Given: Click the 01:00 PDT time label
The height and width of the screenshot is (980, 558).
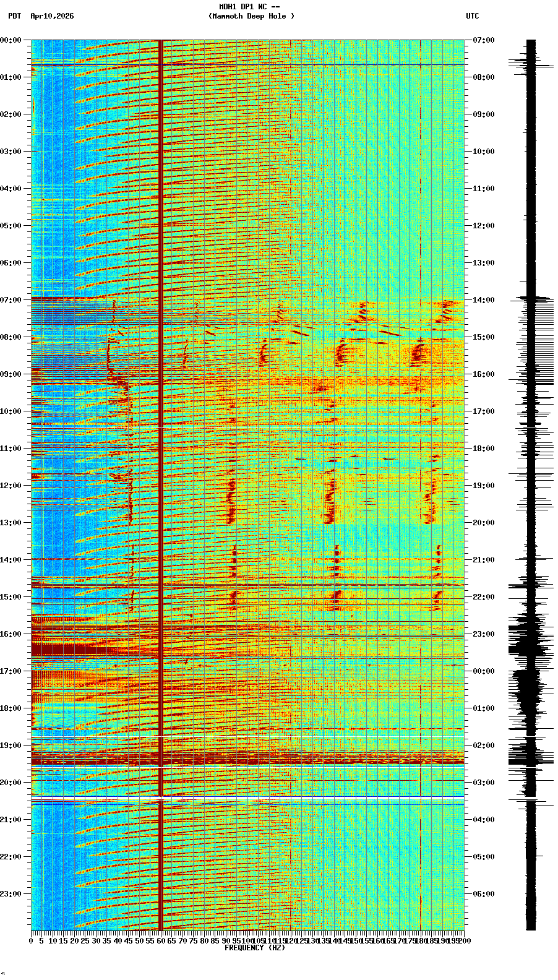Looking at the screenshot, I should [11, 77].
